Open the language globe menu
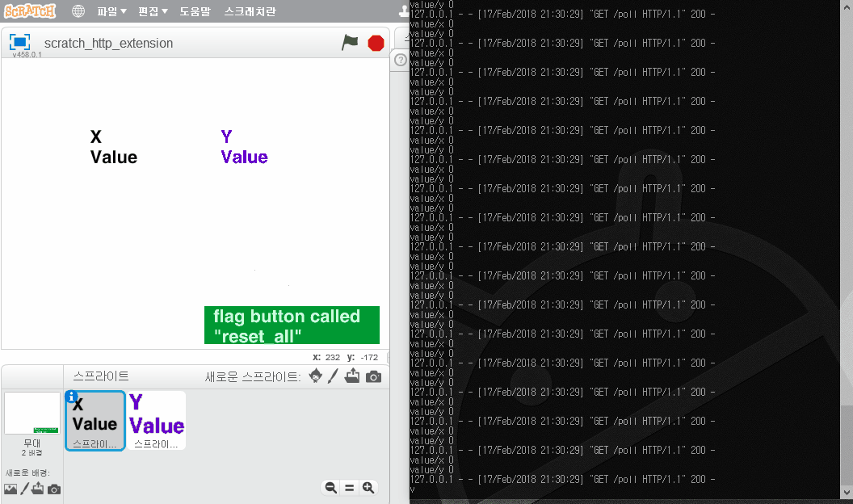The width and height of the screenshot is (853, 504). 78,10
